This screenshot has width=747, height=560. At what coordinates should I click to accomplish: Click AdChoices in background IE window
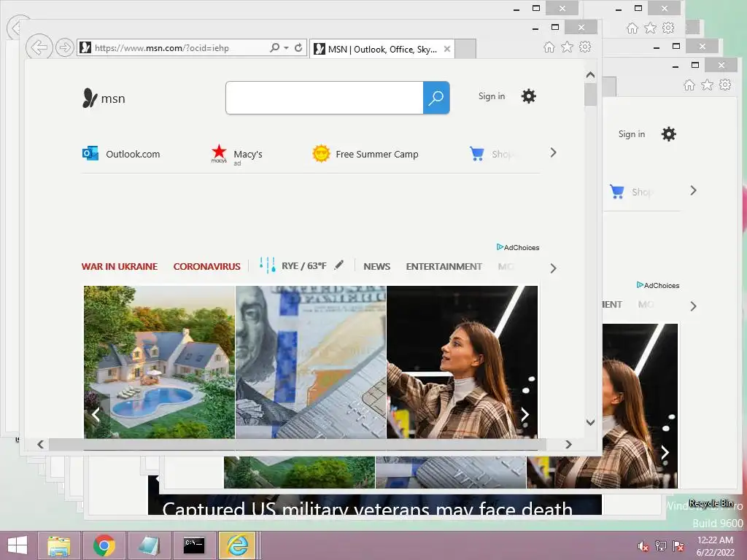[658, 285]
